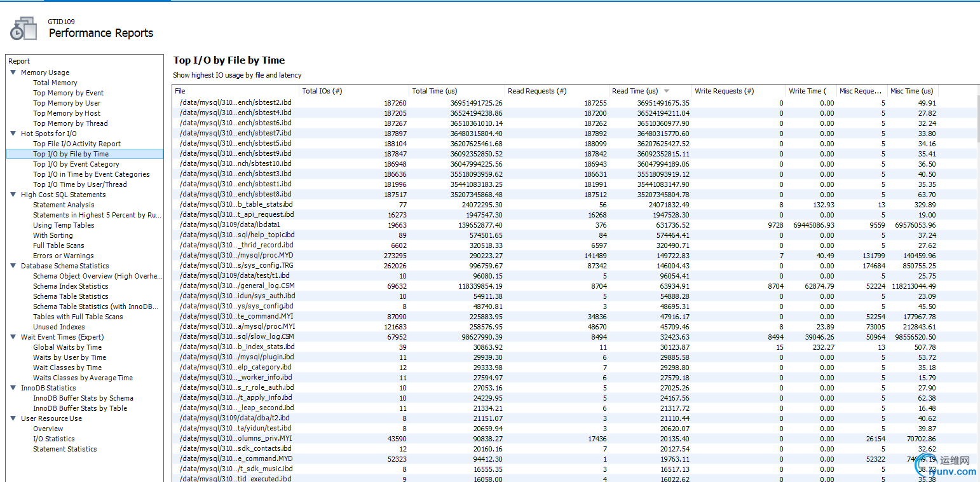The height and width of the screenshot is (482, 980).
Task: Open the Statement Statistics report
Action: tap(65, 449)
